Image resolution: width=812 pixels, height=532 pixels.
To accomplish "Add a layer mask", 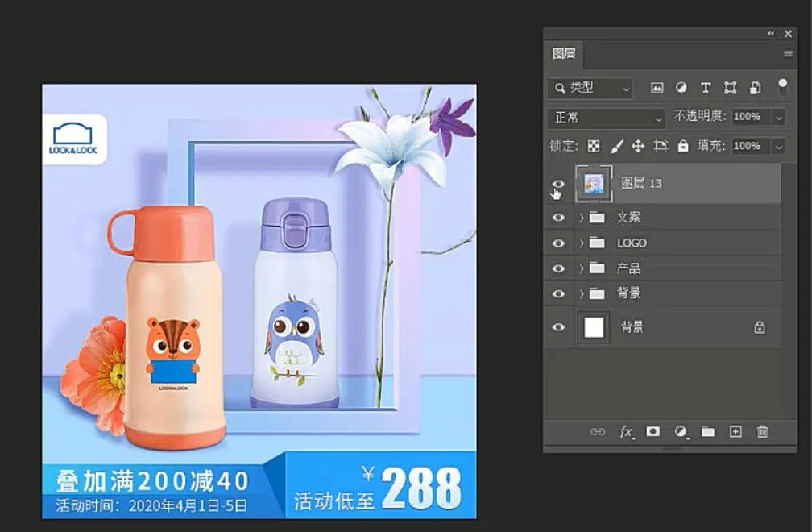I will click(653, 431).
